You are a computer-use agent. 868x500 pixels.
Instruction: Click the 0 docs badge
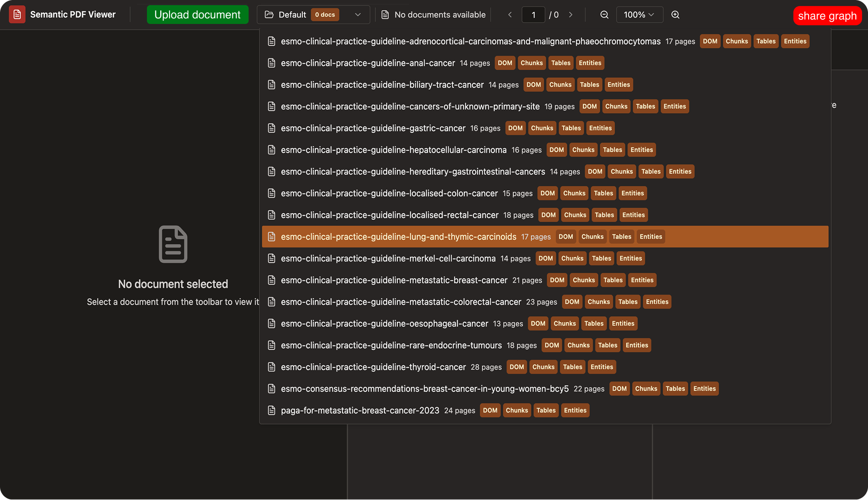[x=325, y=15]
